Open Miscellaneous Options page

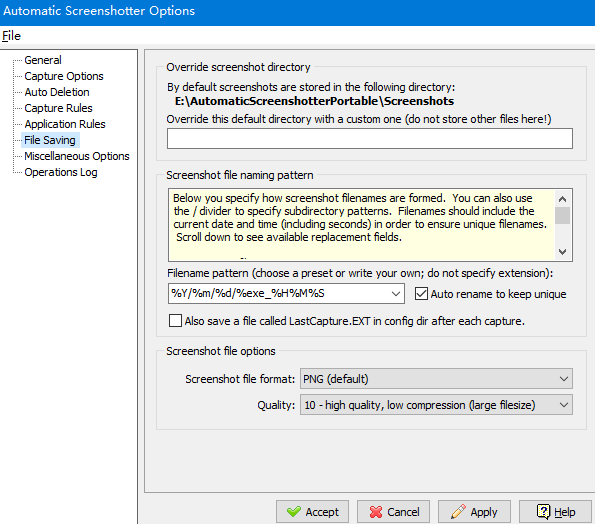[x=77, y=156]
